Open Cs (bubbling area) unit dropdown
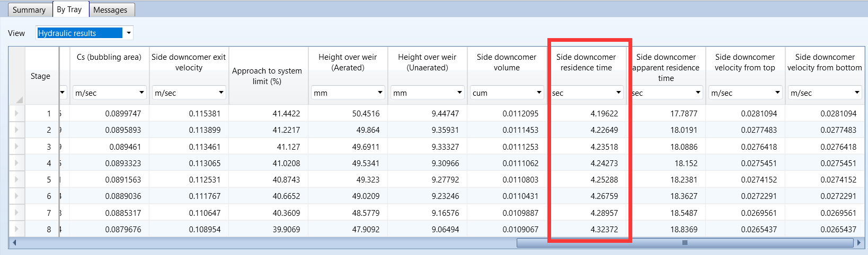868x255 pixels. [141, 93]
